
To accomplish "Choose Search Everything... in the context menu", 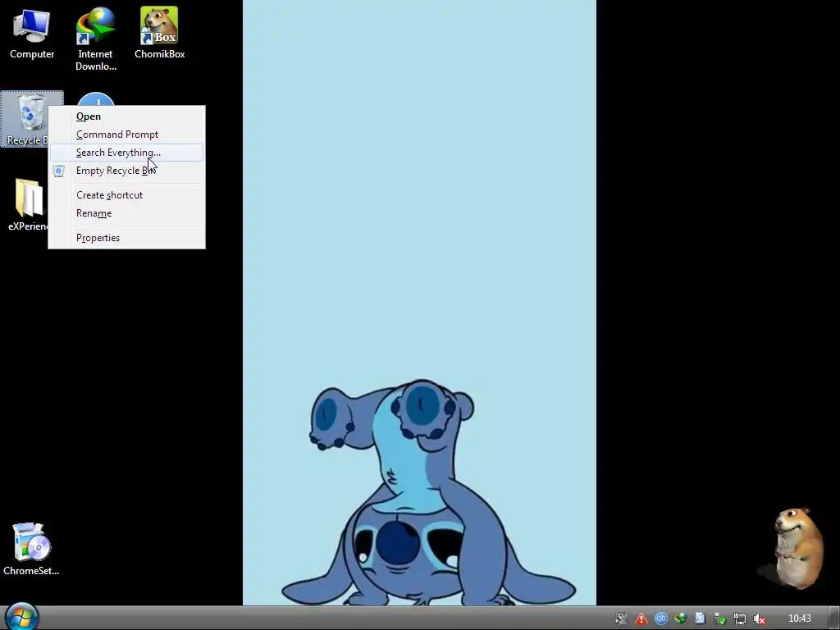I will click(x=126, y=153).
